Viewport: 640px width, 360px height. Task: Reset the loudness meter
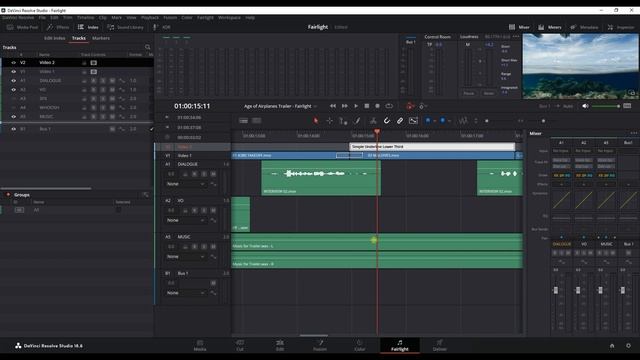(x=489, y=93)
